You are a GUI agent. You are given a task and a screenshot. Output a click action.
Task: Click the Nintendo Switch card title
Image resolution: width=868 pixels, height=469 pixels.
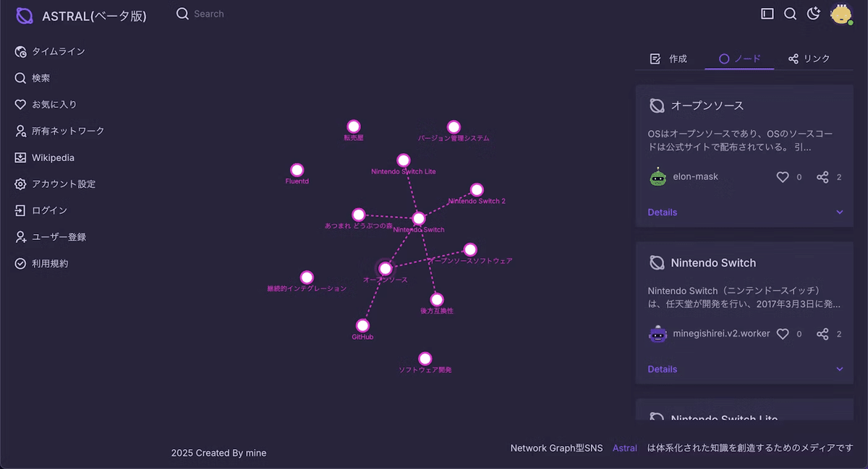tap(713, 263)
